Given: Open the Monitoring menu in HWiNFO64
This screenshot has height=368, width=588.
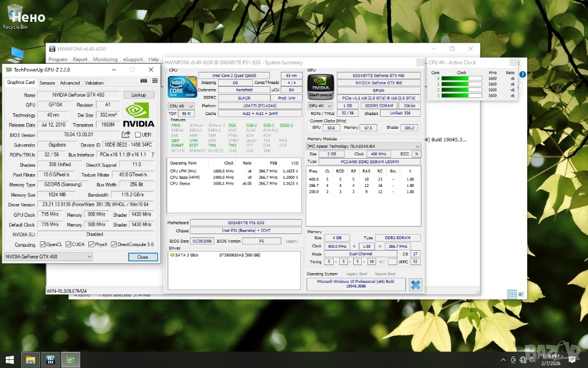Looking at the screenshot, I should [105, 59].
